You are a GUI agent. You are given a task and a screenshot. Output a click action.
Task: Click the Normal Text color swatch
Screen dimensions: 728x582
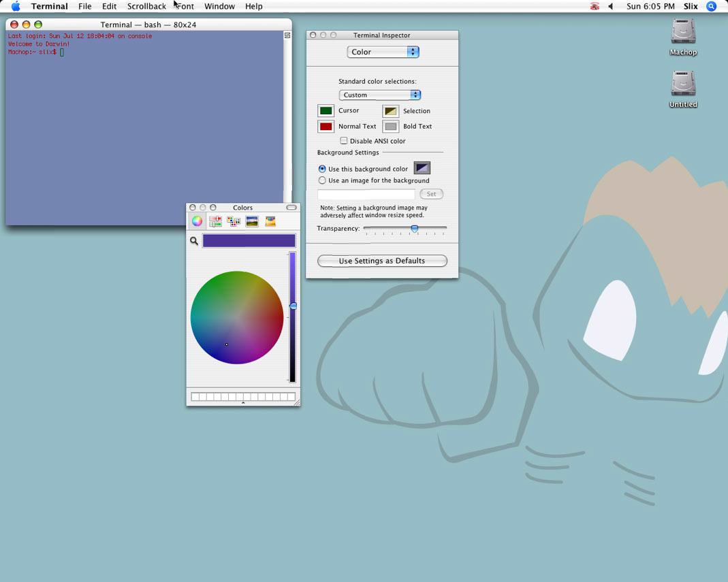326,126
